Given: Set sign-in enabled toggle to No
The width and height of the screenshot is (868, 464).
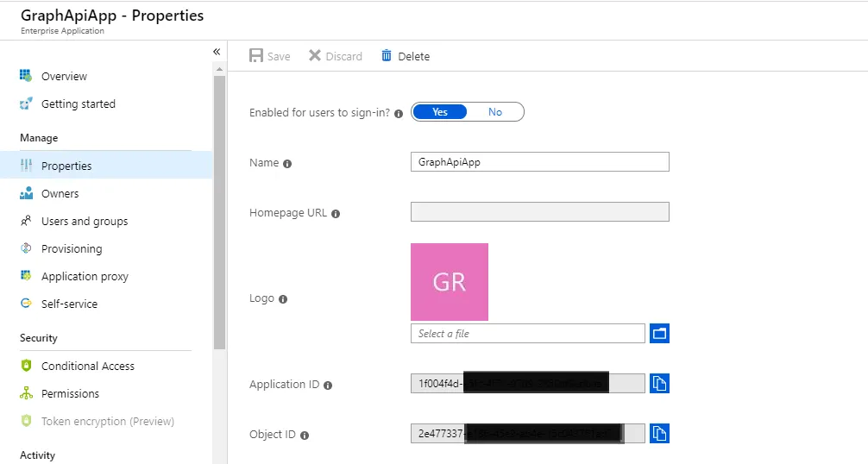Looking at the screenshot, I should click(x=495, y=112).
